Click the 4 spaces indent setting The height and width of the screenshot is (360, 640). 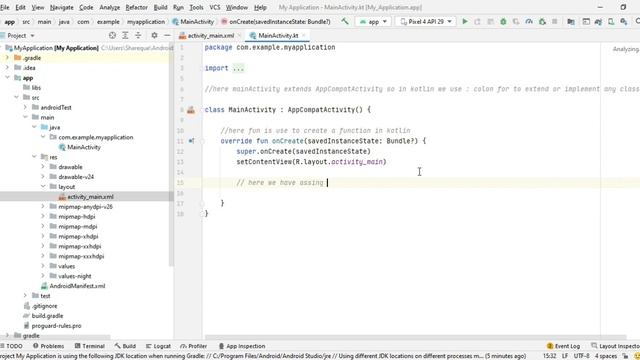(606, 356)
